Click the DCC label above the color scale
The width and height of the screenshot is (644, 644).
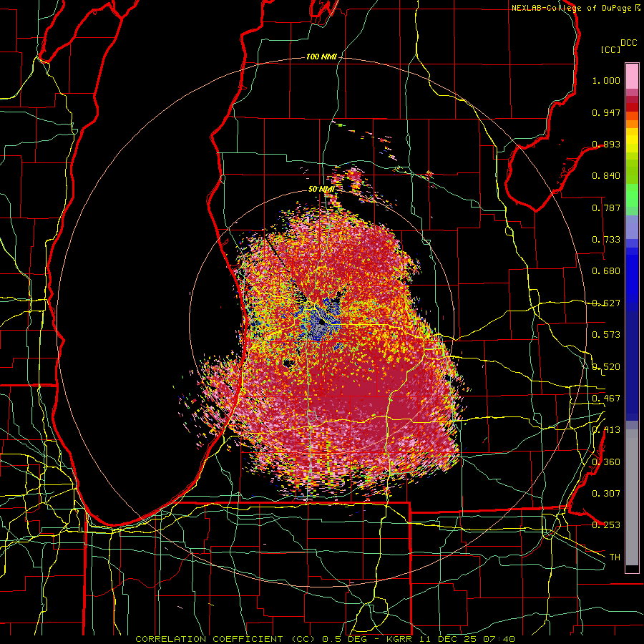[x=628, y=43]
